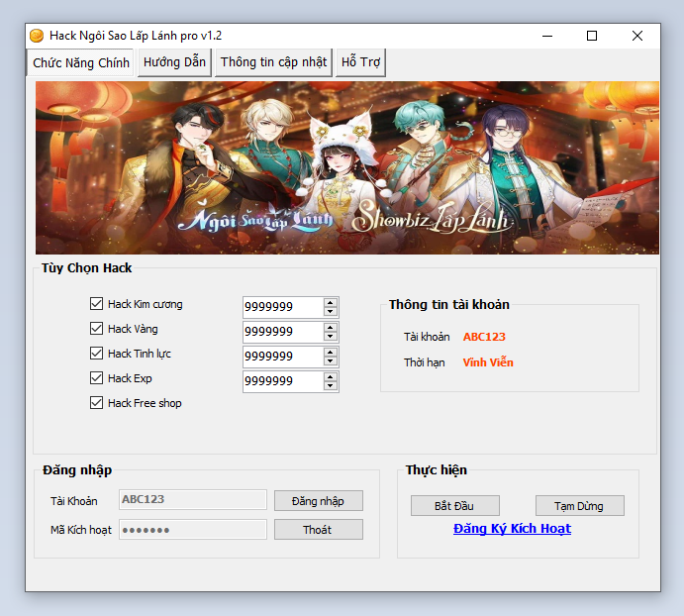Maximize the application window

(x=592, y=36)
